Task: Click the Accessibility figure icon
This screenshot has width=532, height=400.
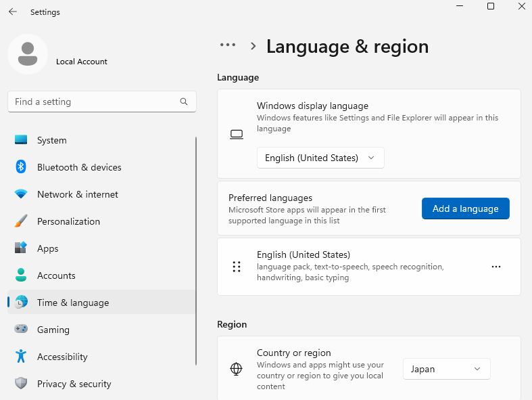Action: (21, 357)
